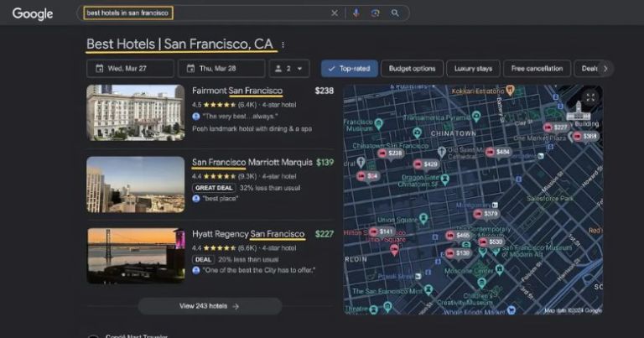
Task: Start voice search with the microphone icon
Action: (x=356, y=13)
